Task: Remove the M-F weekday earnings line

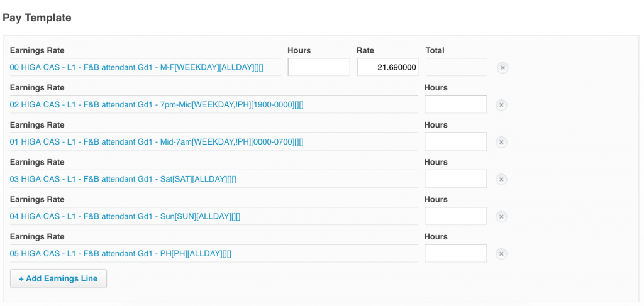Action: coord(502,68)
